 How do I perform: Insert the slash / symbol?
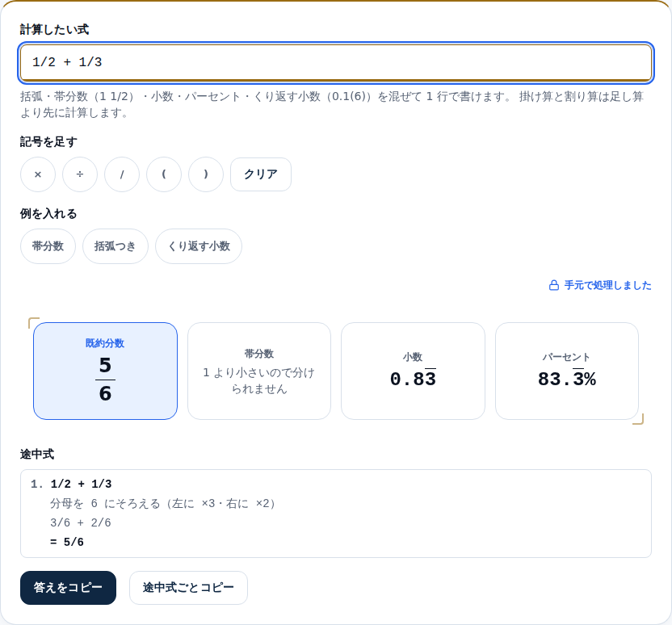pos(122,174)
